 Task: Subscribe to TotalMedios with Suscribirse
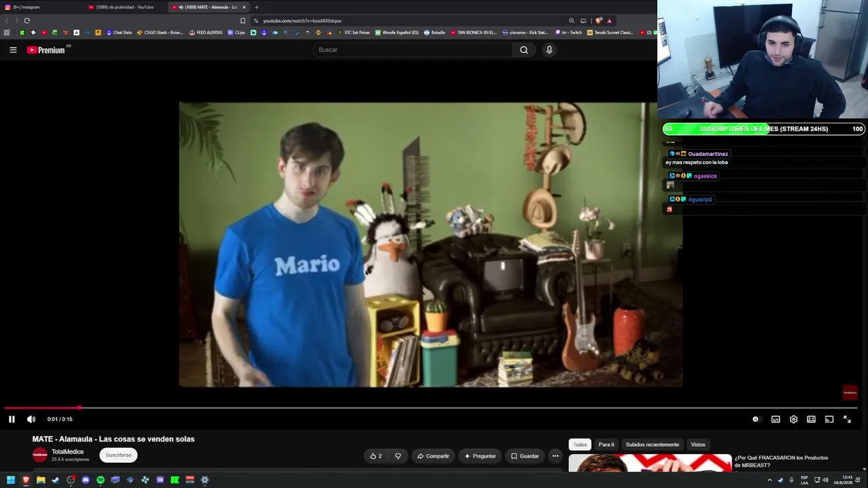tap(119, 455)
